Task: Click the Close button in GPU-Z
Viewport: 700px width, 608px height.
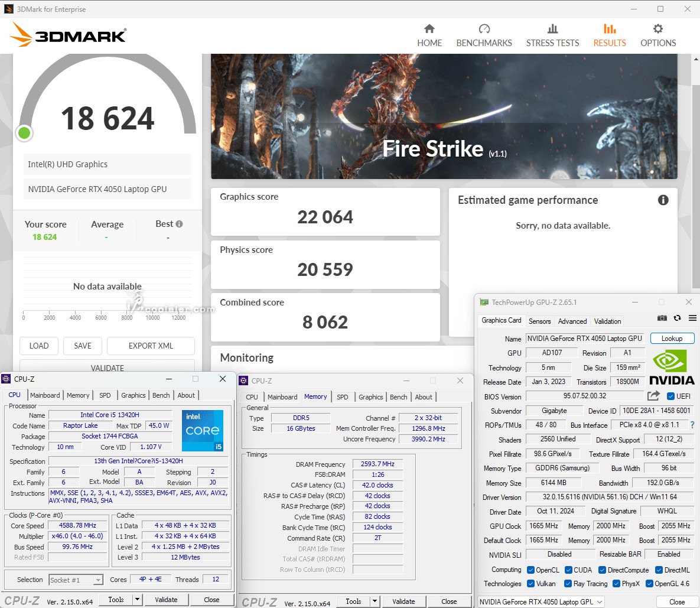Action: point(677,602)
